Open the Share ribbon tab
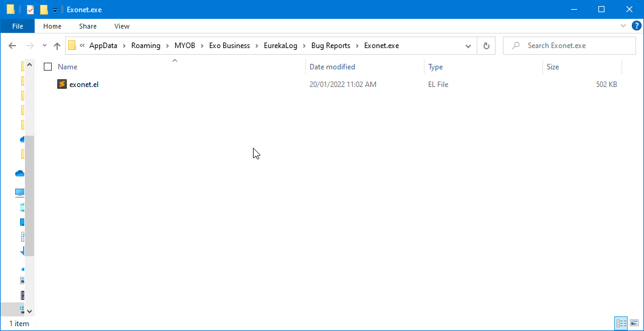The height and width of the screenshot is (331, 644). 88,26
